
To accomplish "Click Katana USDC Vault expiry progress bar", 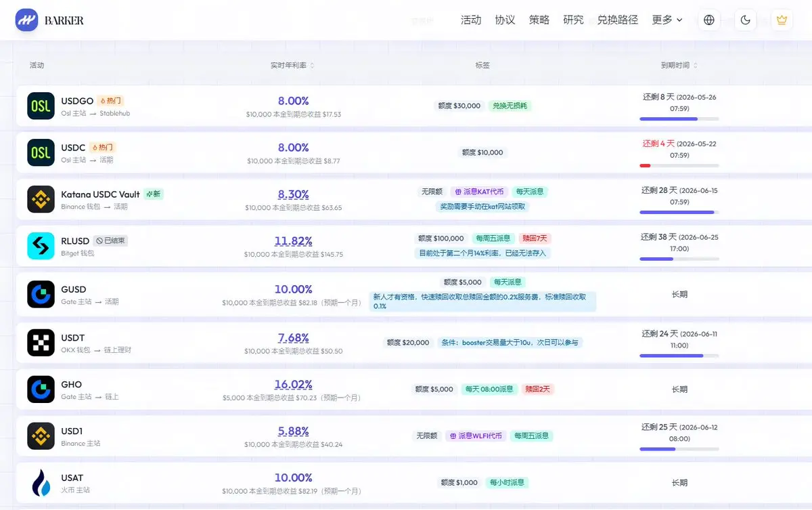I will point(679,212).
